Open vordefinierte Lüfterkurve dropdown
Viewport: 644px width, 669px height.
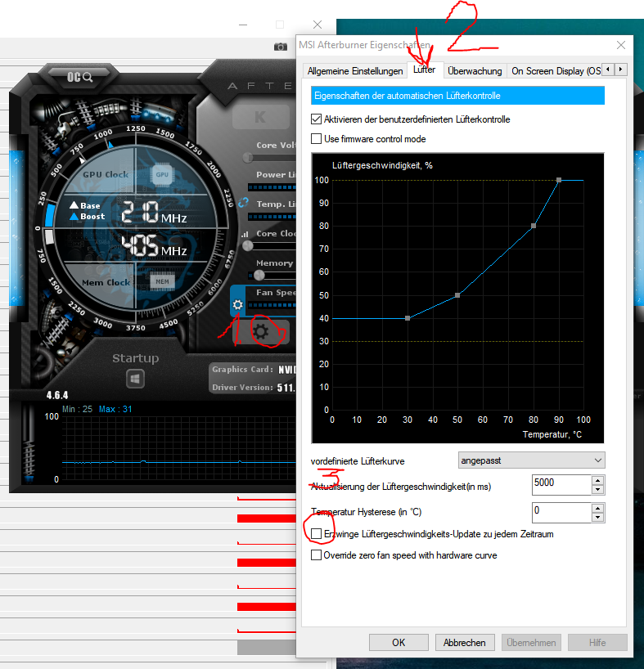pyautogui.click(x=531, y=460)
